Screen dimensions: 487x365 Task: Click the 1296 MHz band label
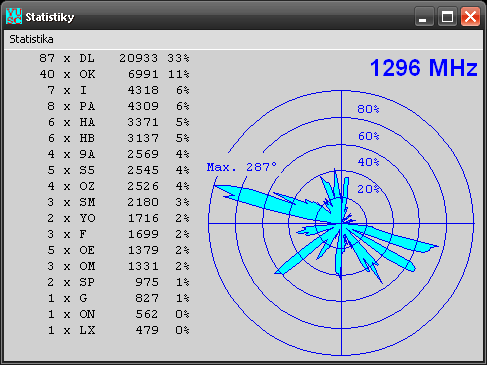coord(424,68)
